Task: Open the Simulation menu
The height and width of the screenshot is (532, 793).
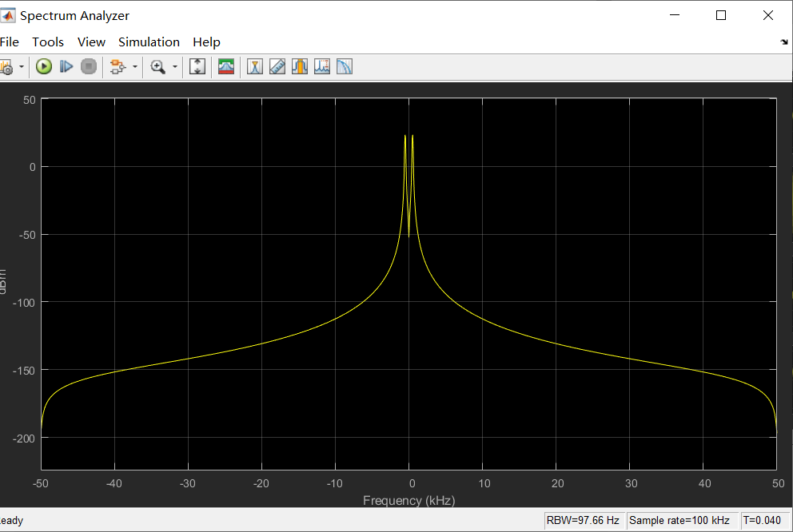Action: pyautogui.click(x=149, y=42)
